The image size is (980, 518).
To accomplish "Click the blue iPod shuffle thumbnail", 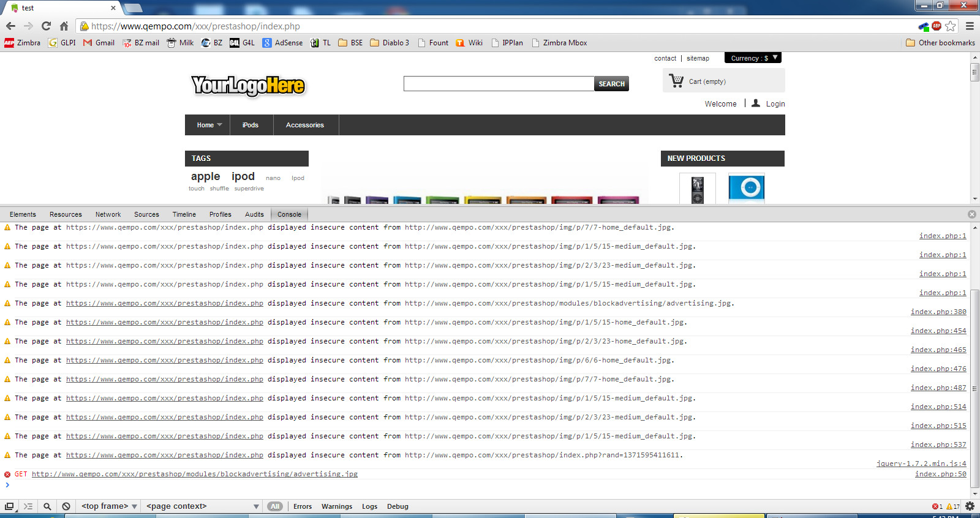I will [x=746, y=188].
